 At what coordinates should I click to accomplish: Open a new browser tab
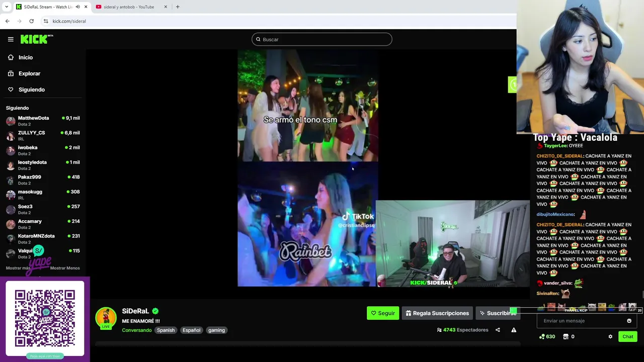178,7
